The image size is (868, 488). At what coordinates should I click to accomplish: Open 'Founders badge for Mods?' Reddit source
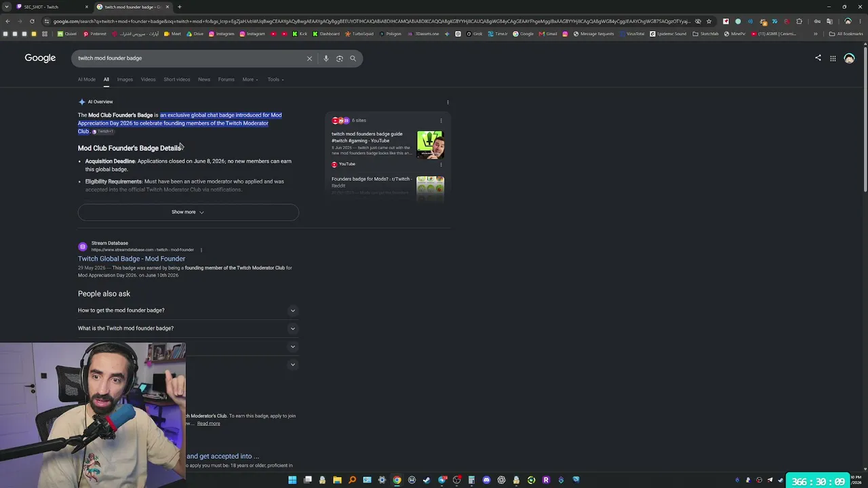371,182
